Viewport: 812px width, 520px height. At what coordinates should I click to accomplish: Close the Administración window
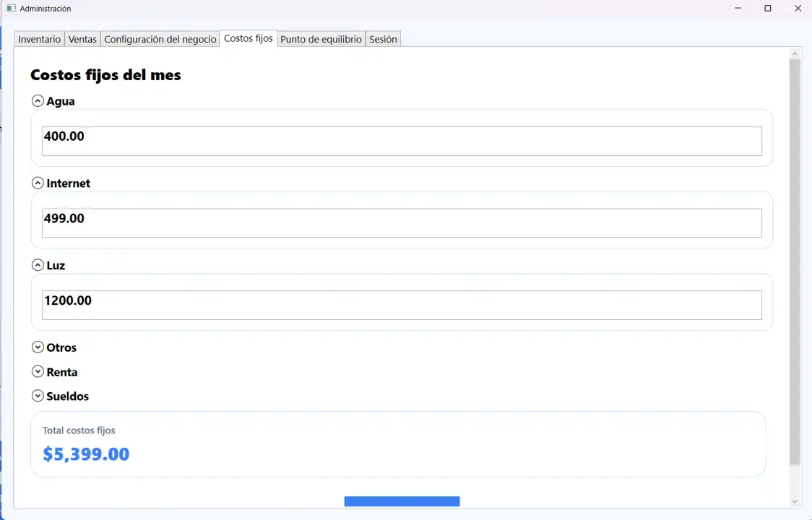pos(798,8)
